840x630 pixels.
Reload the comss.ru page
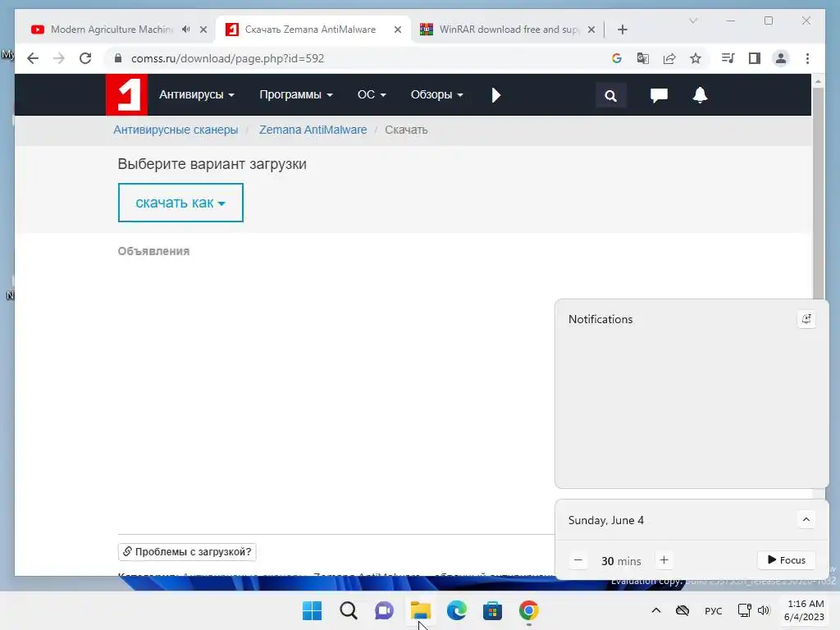[x=85, y=58]
